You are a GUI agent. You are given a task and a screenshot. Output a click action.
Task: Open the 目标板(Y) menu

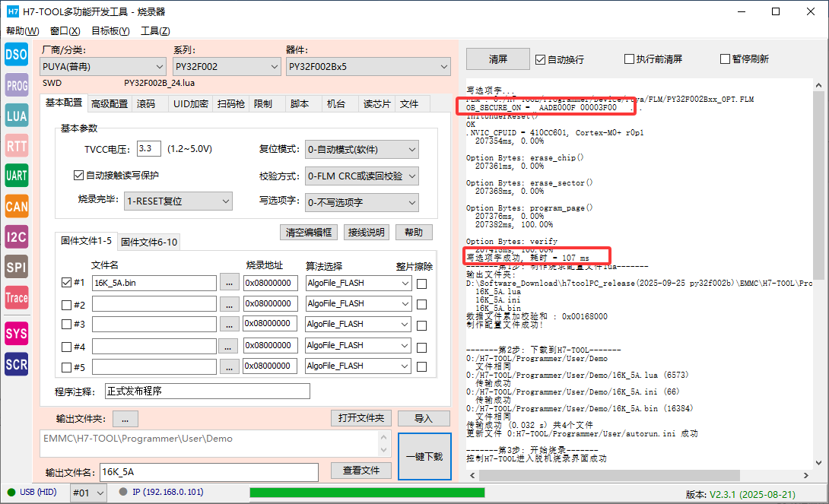[110, 31]
